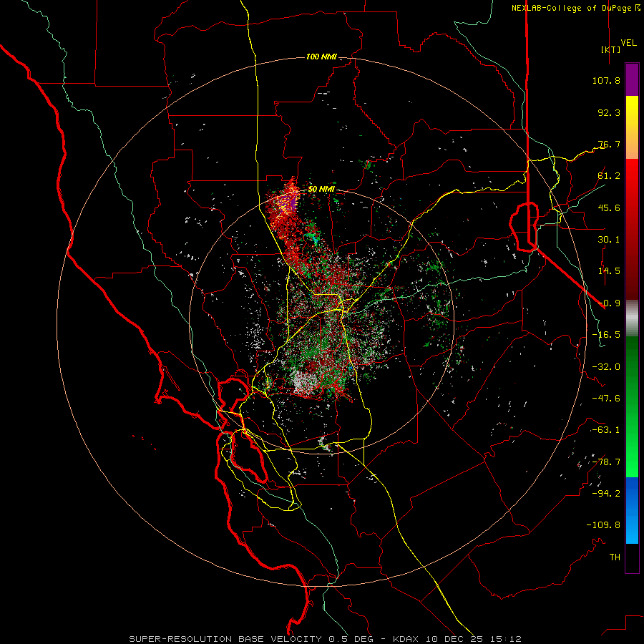Select the 14.5 velocity scale value
The image size is (644, 644).
click(609, 271)
